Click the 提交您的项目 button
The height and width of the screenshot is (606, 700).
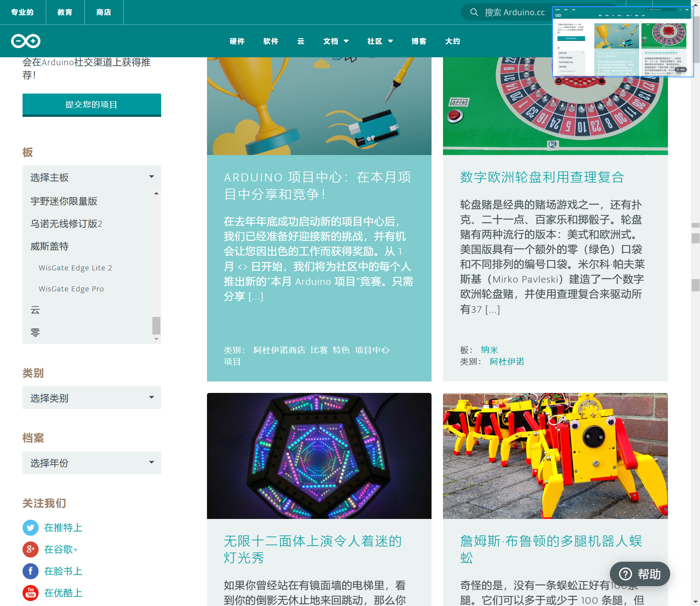[x=92, y=105]
